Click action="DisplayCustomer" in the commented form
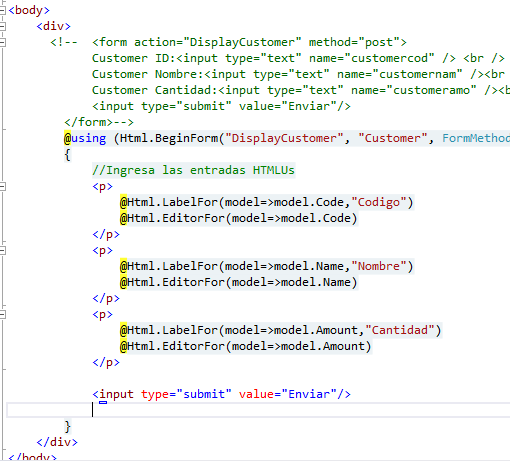The image size is (510, 461). 218,42
